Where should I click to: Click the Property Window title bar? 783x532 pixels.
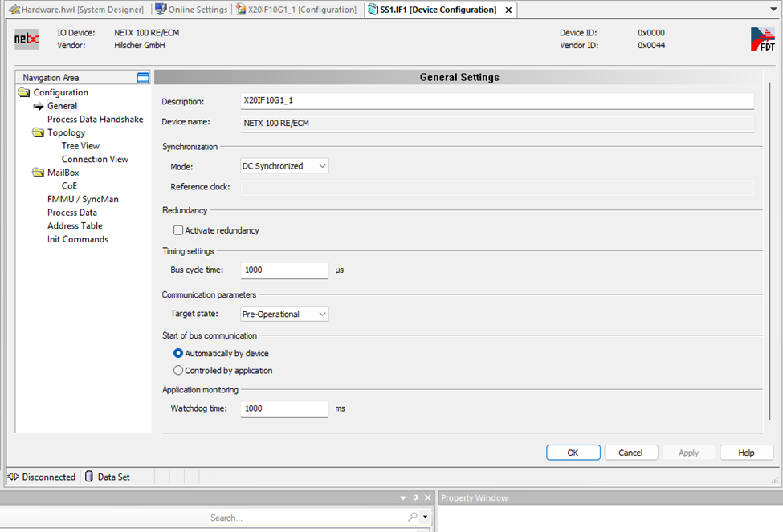(x=610, y=497)
